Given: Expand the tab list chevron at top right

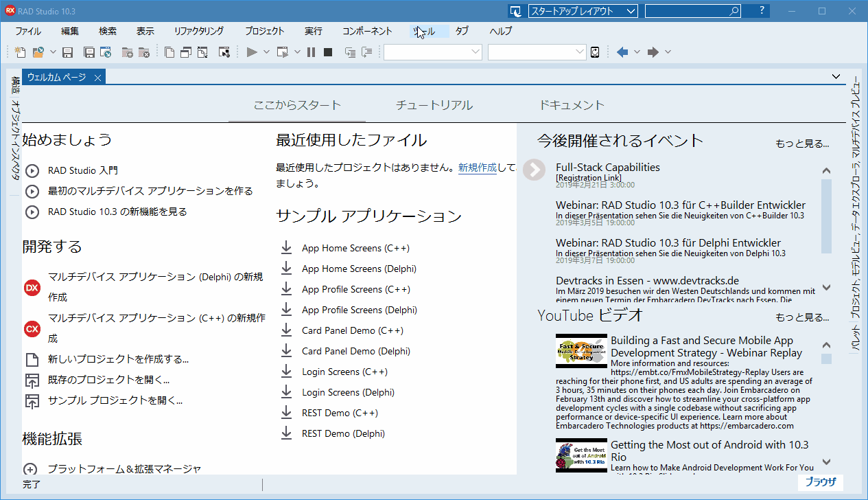Looking at the screenshot, I should coord(836,76).
